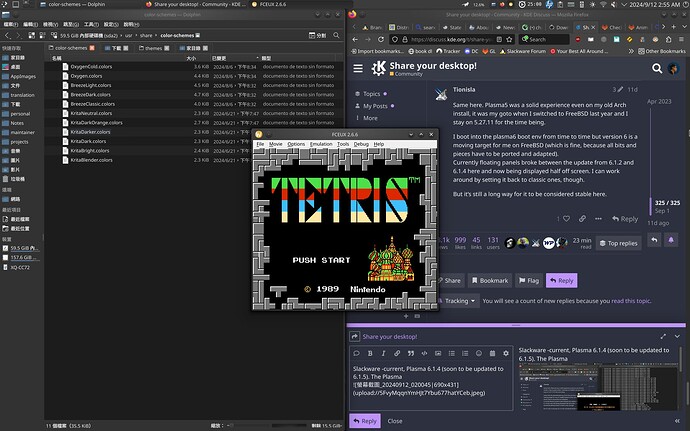The width and height of the screenshot is (690, 431).
Task: Click the Firefox URL address bar
Action: tap(451, 39)
